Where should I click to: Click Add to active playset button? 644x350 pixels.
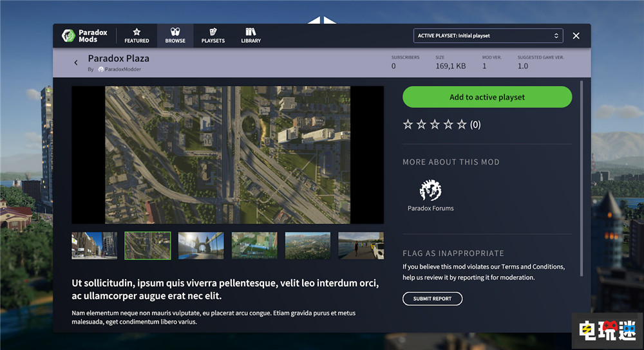coord(487,97)
